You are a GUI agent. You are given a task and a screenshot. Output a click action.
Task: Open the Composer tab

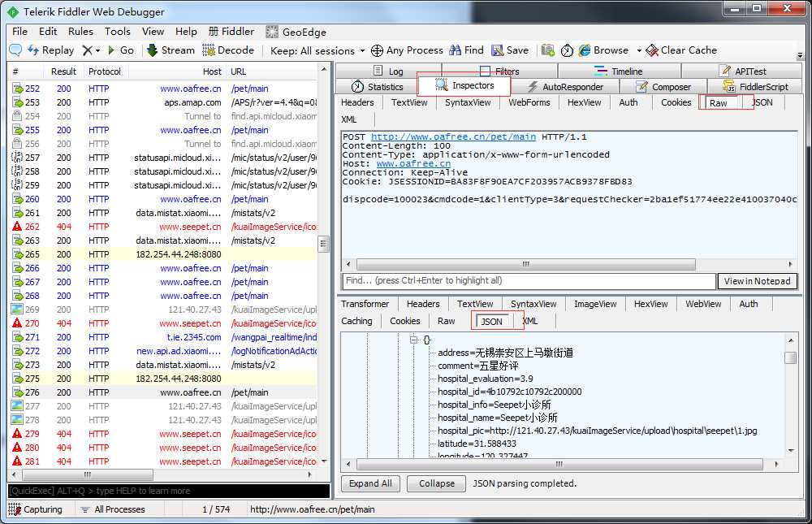(663, 87)
